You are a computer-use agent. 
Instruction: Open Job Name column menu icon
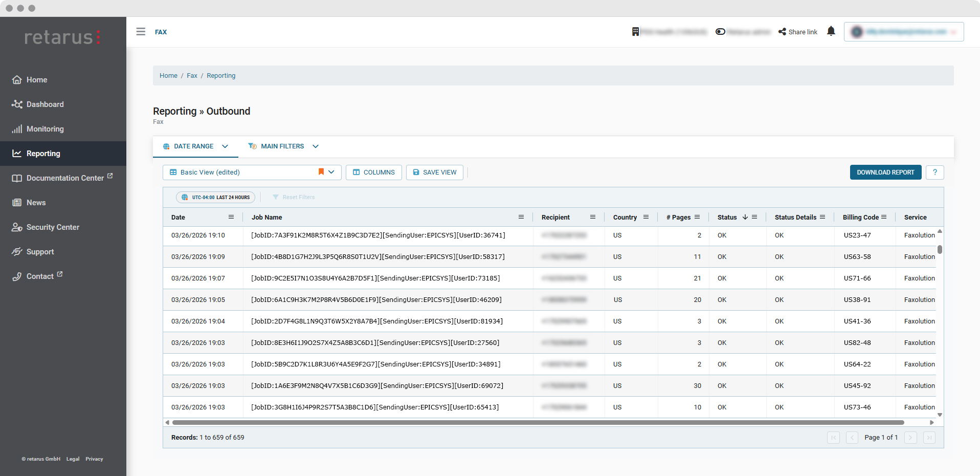click(x=521, y=217)
